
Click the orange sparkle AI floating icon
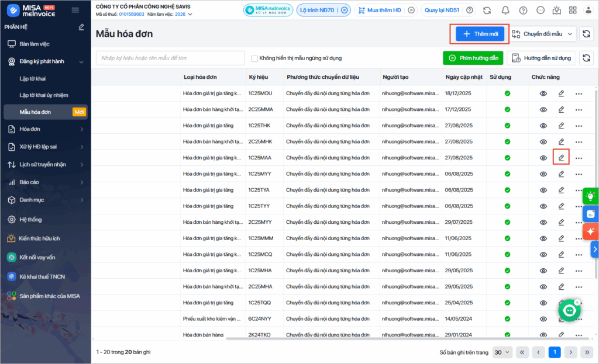[x=591, y=231]
